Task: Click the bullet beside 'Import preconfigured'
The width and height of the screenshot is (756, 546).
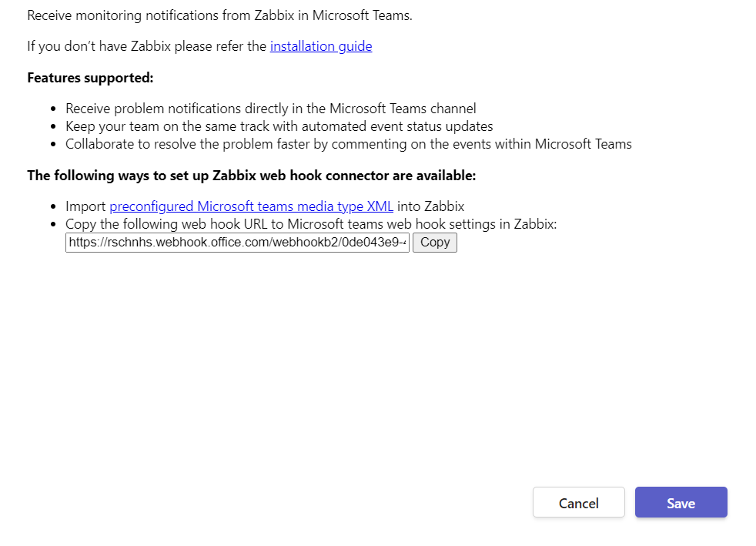Action: tap(53, 207)
